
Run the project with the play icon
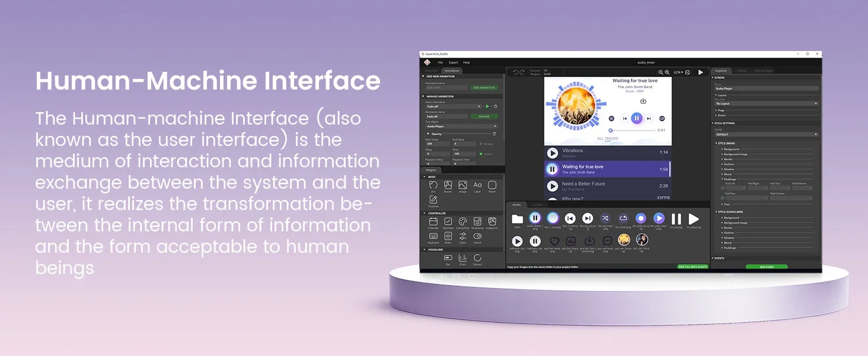(x=700, y=72)
